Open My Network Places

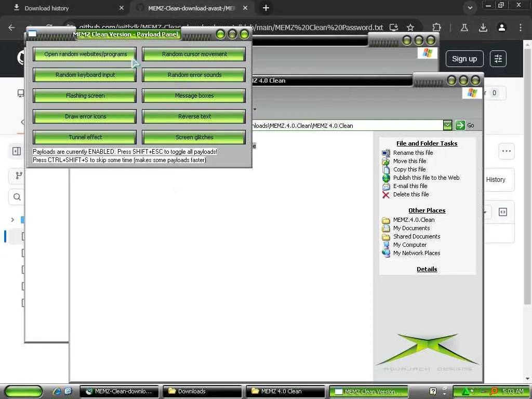417,253
